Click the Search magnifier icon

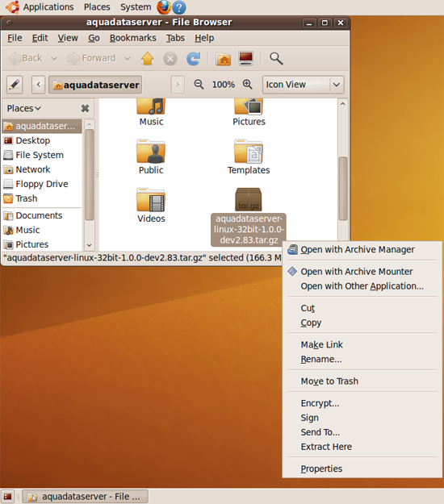tap(276, 59)
